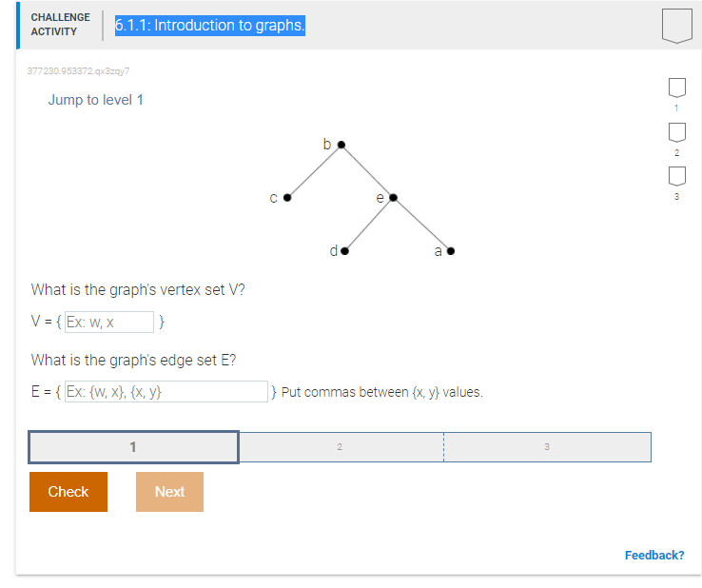This screenshot has width=702, height=588.
Task: Click Jump to level 1 link
Action: click(95, 100)
